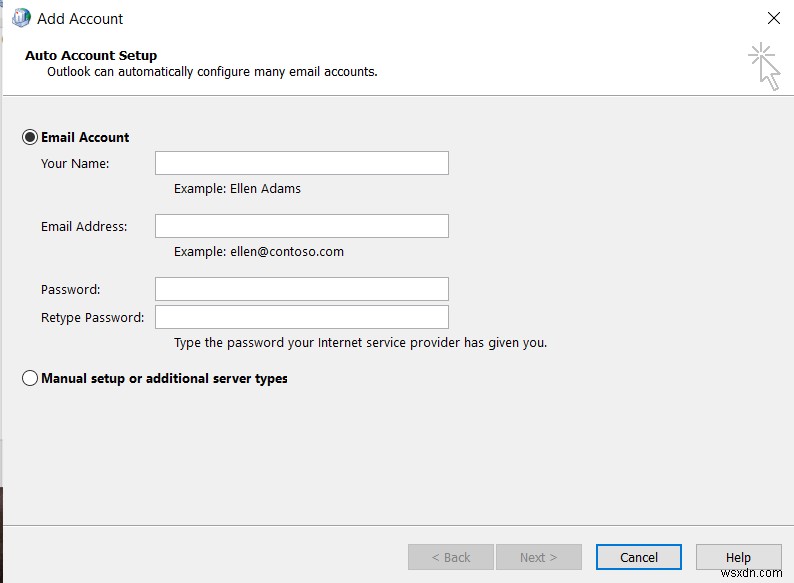Screen dimensions: 794x583
Task: Activate the Retype Password field
Action: point(301,317)
